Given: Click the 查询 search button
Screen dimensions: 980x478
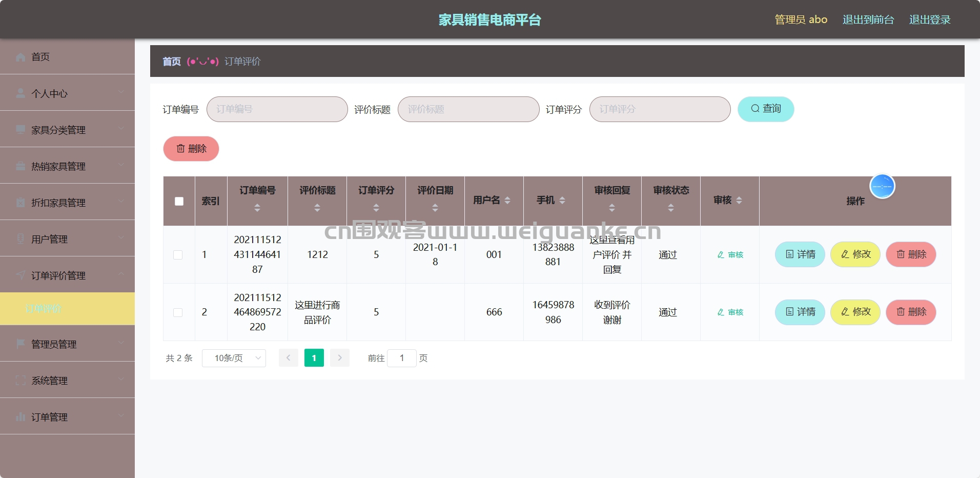Looking at the screenshot, I should point(766,109).
